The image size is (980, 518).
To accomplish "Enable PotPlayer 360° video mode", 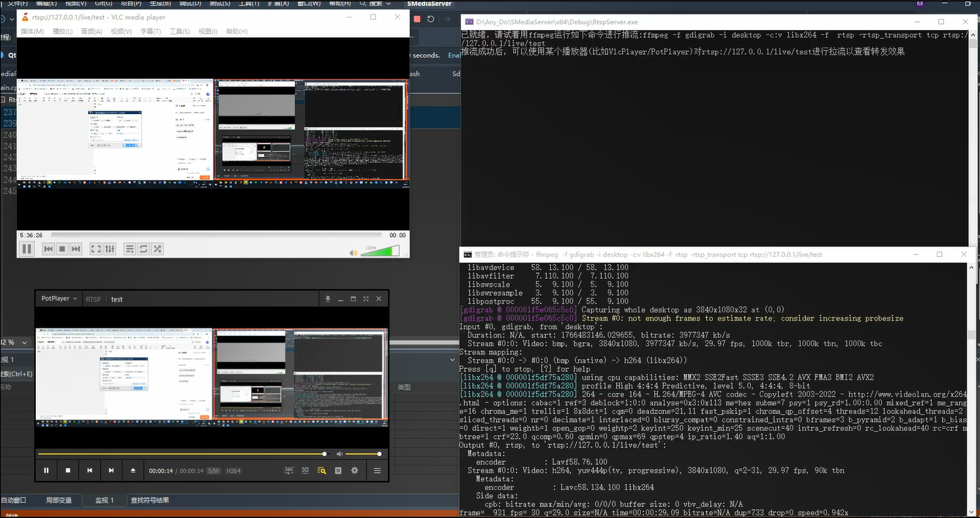I will pyautogui.click(x=289, y=470).
